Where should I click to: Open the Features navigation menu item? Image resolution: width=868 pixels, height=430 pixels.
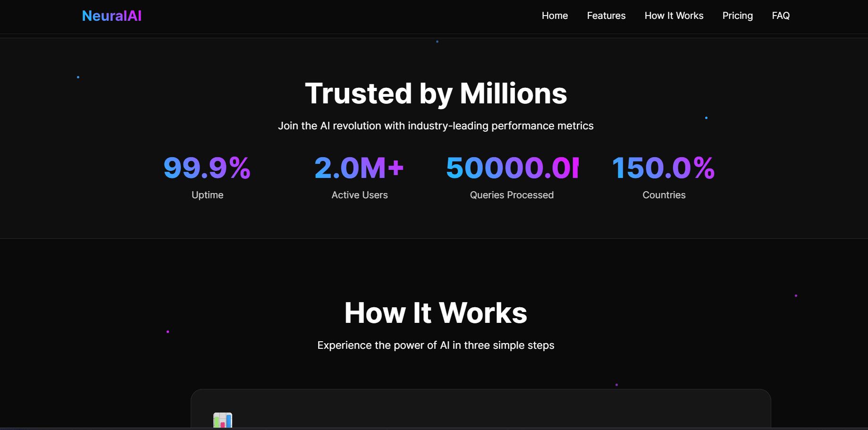point(606,16)
